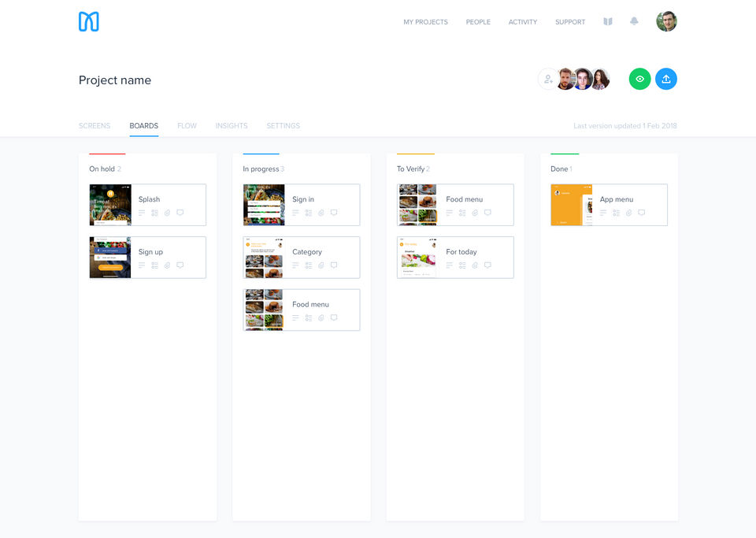Open attachment icon on Sign in card
Image resolution: width=756 pixels, height=538 pixels.
point(321,213)
